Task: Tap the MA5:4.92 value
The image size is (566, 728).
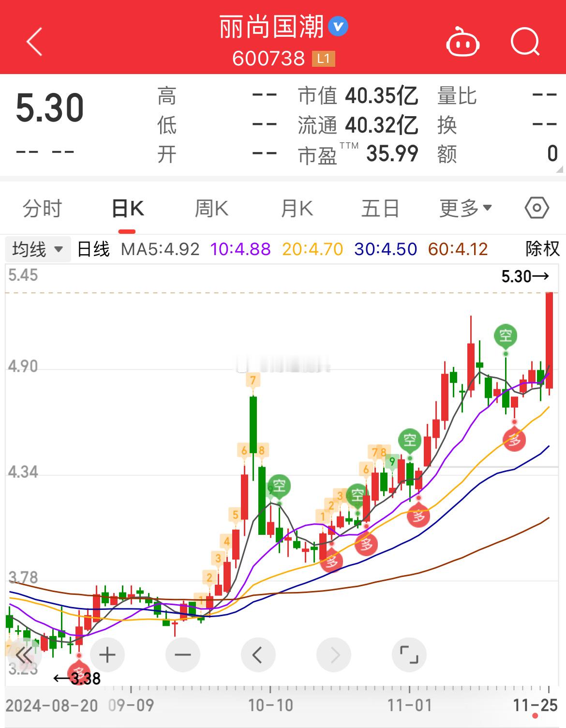Action: pos(160,249)
